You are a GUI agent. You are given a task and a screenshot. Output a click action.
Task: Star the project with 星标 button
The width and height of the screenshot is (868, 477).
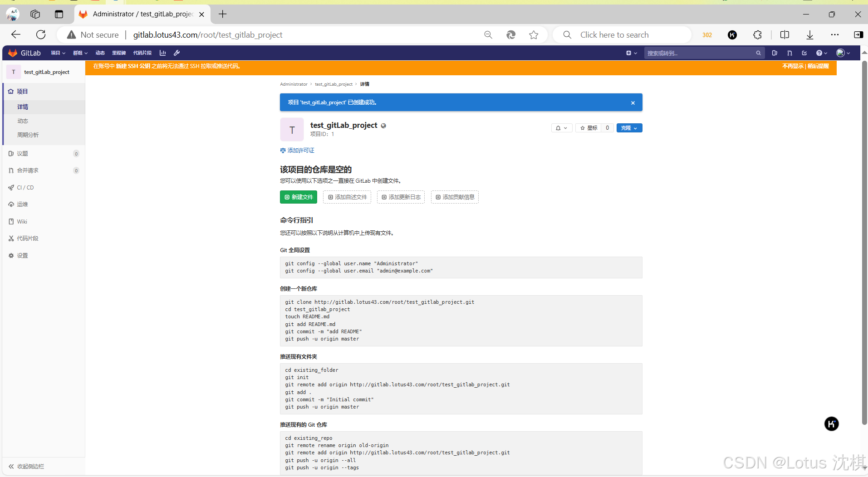[x=588, y=128]
